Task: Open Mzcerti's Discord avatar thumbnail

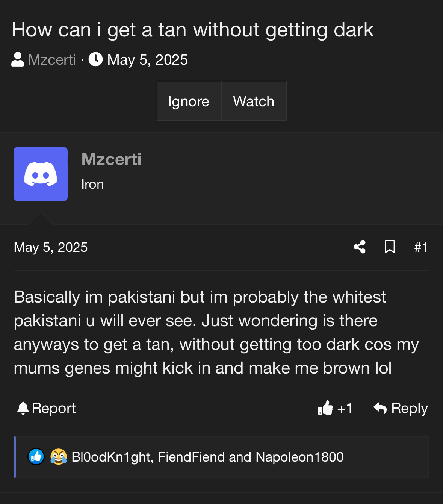Action: (41, 174)
